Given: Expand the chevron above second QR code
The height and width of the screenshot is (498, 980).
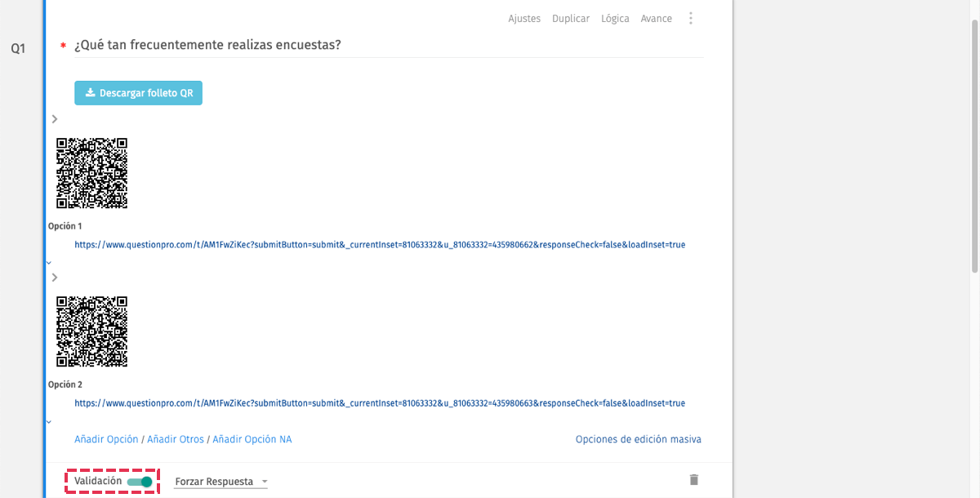Looking at the screenshot, I should [54, 278].
